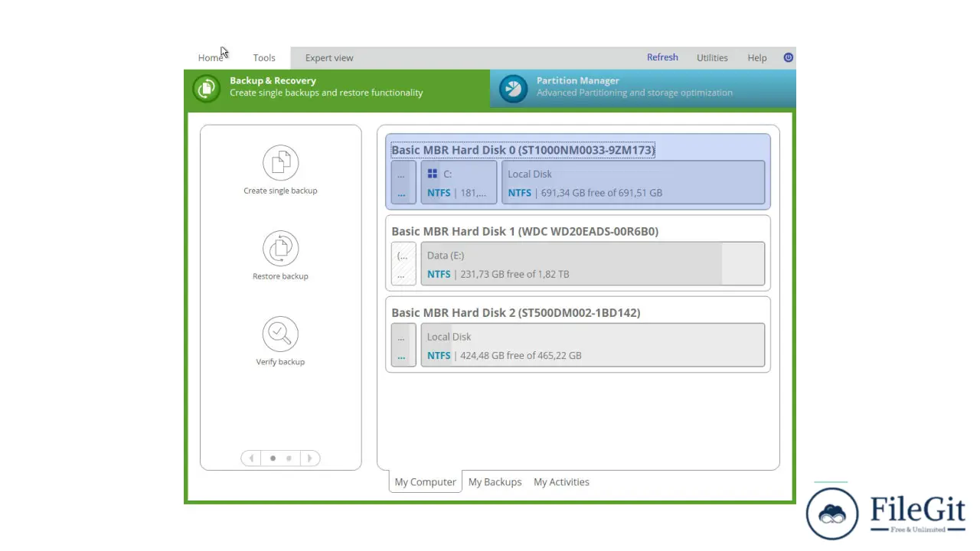Open the Home tab
980x551 pixels.
pyautogui.click(x=211, y=58)
